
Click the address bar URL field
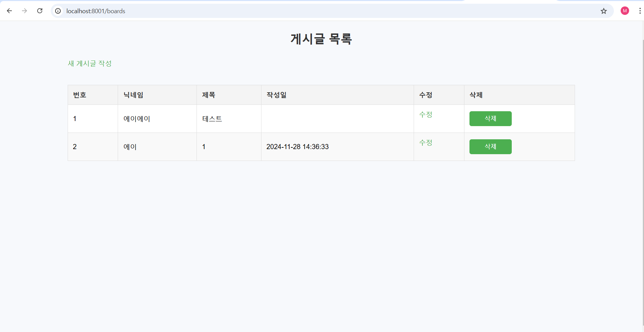pyautogui.click(x=203, y=11)
